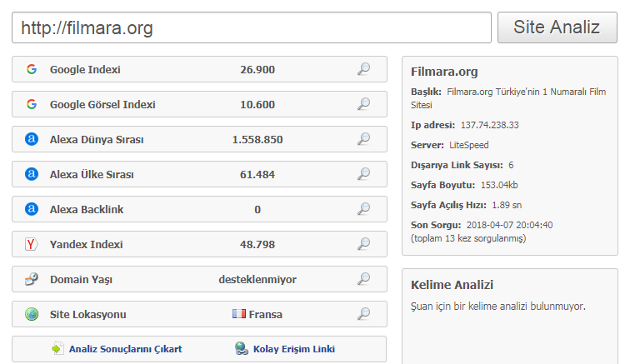Open magnifier icon in Google Indexi row
This screenshot has width=620, height=364.
click(x=364, y=69)
